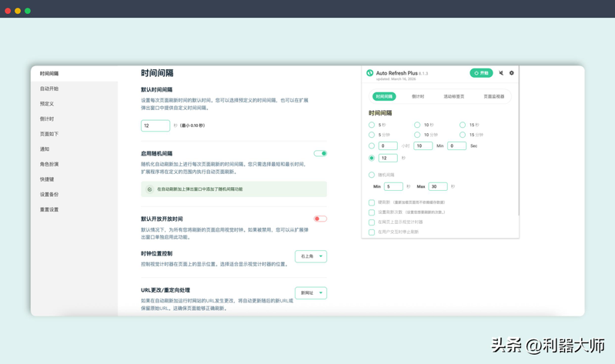
Task: Open the 时钟位置控制 dropdown showing 右上角
Action: click(x=311, y=256)
